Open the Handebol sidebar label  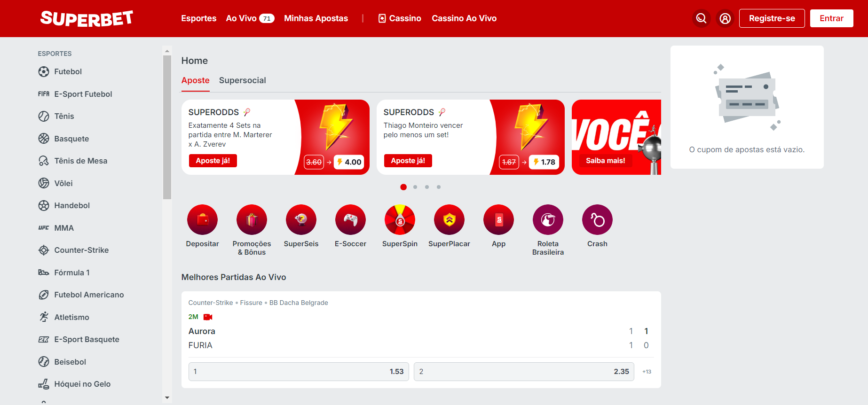[72, 205]
